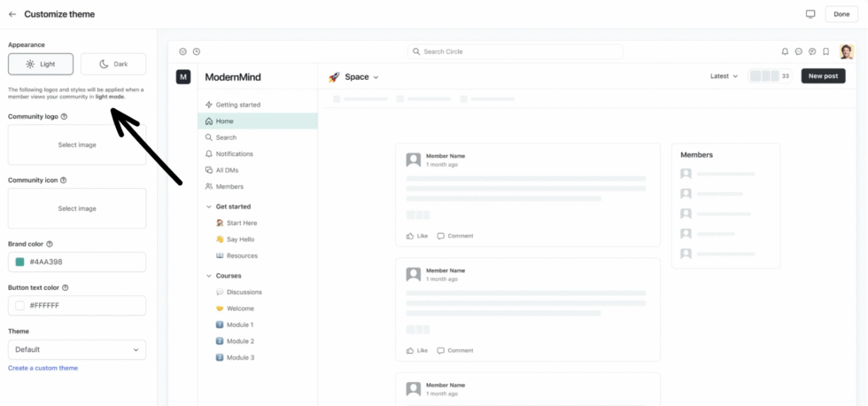Click the green Brand color swatch

click(20, 262)
